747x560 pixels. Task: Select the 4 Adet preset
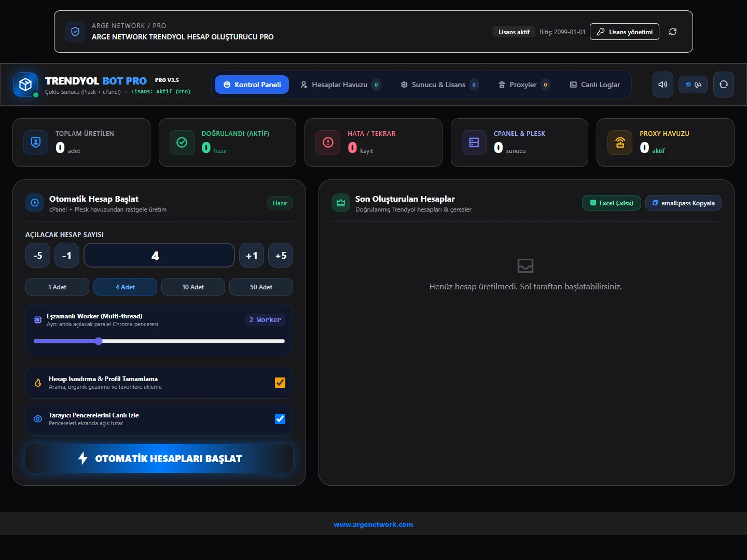[x=126, y=287]
